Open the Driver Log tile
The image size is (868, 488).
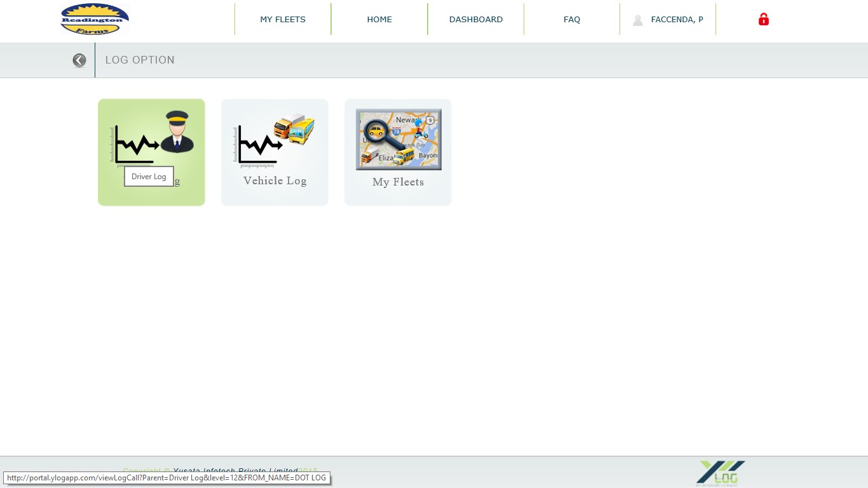coord(151,152)
